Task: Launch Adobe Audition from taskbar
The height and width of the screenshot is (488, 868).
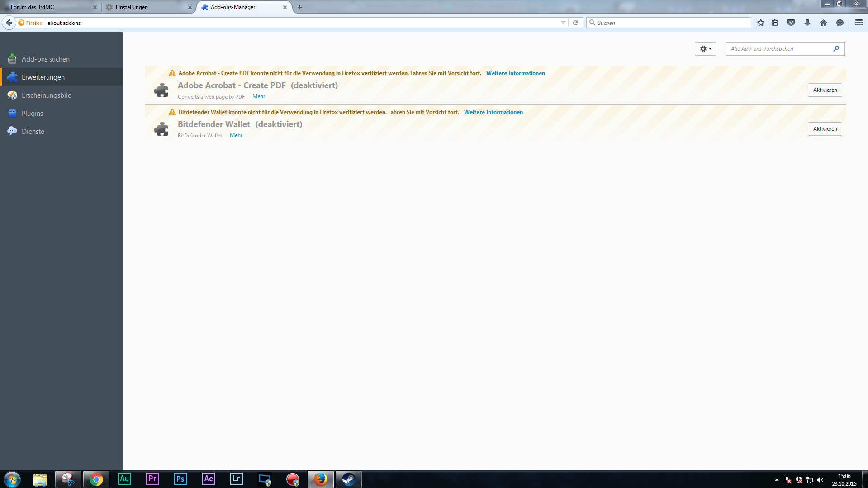Action: coord(124,479)
